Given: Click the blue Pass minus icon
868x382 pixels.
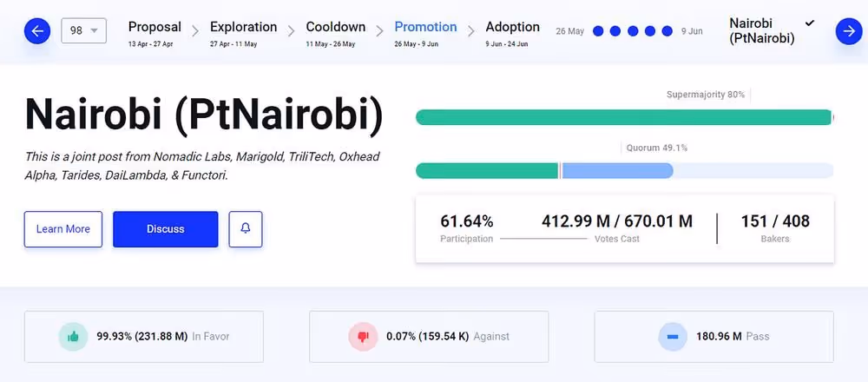Looking at the screenshot, I should [673, 337].
